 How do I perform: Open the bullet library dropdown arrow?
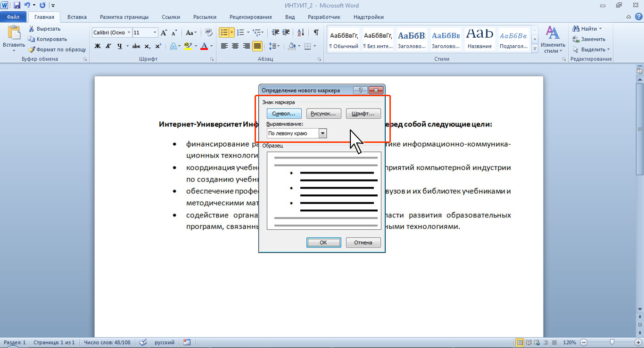click(232, 33)
